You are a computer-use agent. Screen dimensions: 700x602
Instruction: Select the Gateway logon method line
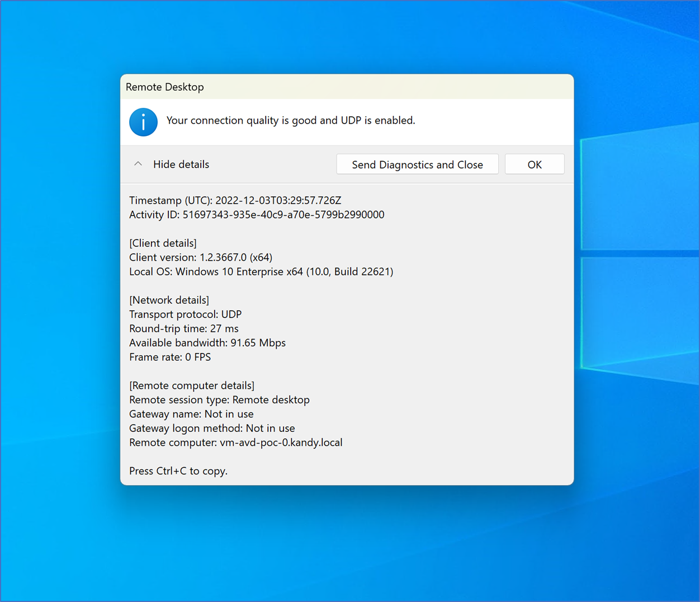tap(212, 429)
